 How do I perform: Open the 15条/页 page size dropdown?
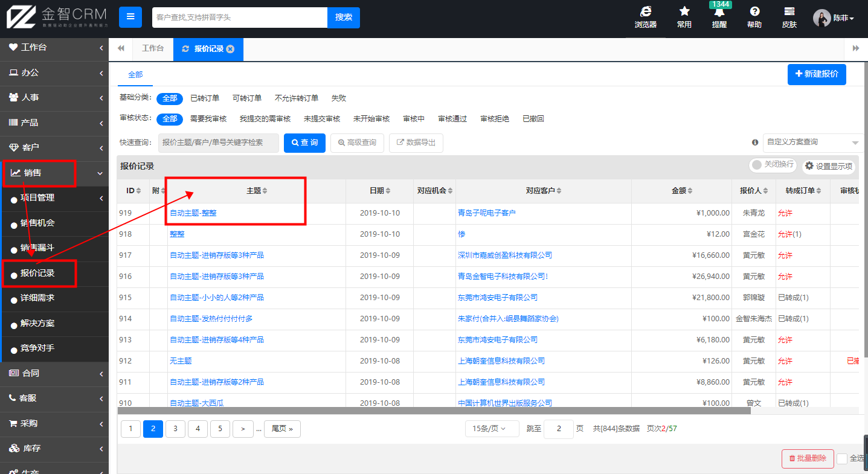[492, 429]
